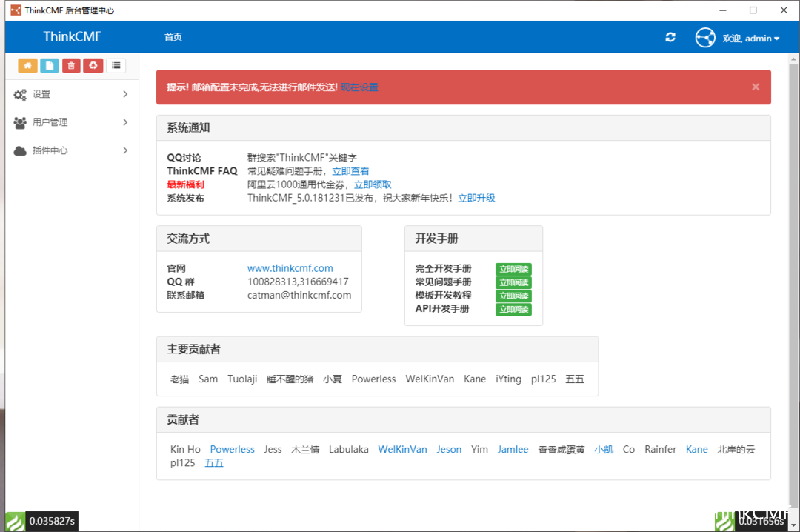Hit the red trash can shortcut icon

pos(71,65)
